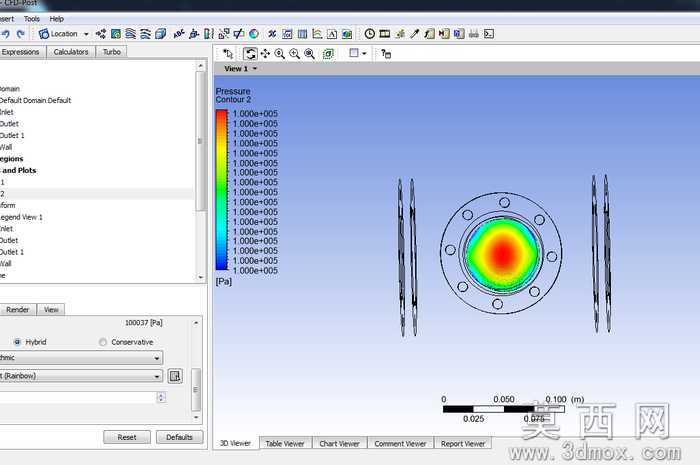Switch to the View tab in details panel

pyautogui.click(x=51, y=310)
